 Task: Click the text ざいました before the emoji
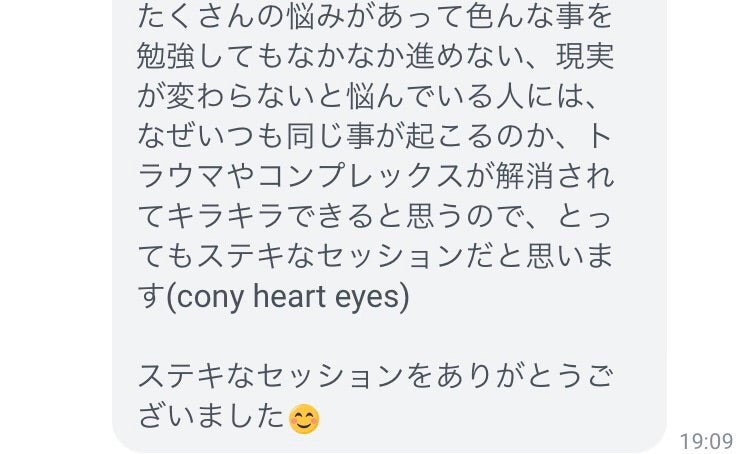coord(210,417)
